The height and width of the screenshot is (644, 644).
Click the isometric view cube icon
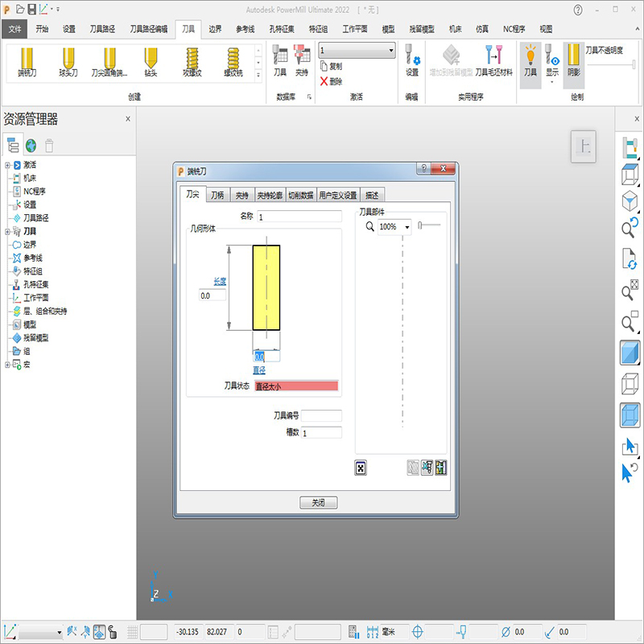click(630, 202)
